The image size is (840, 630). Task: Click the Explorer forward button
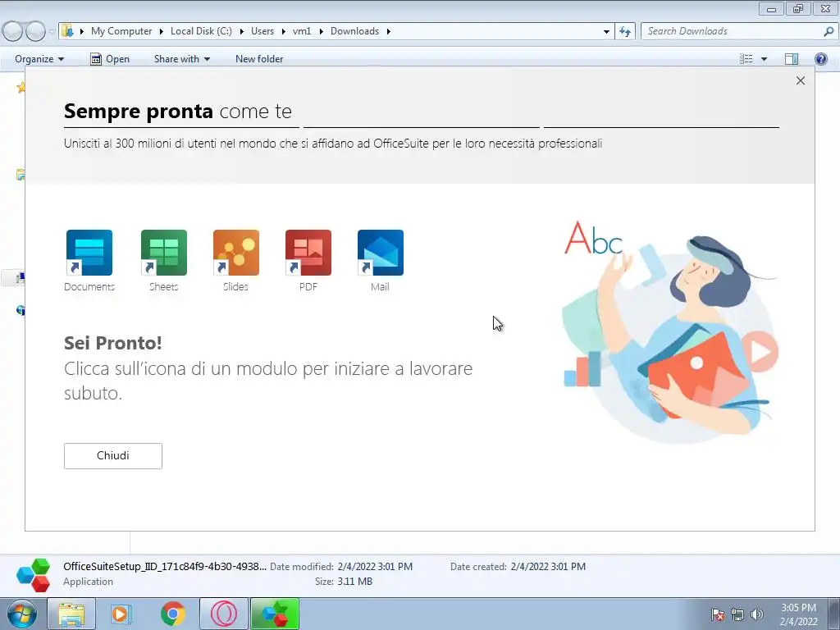click(35, 31)
